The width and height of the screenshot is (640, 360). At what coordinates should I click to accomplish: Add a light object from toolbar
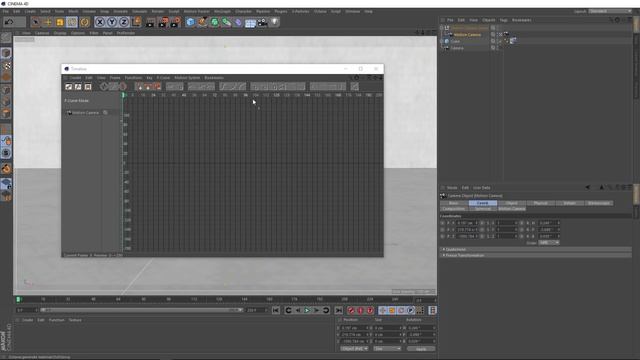(275, 22)
